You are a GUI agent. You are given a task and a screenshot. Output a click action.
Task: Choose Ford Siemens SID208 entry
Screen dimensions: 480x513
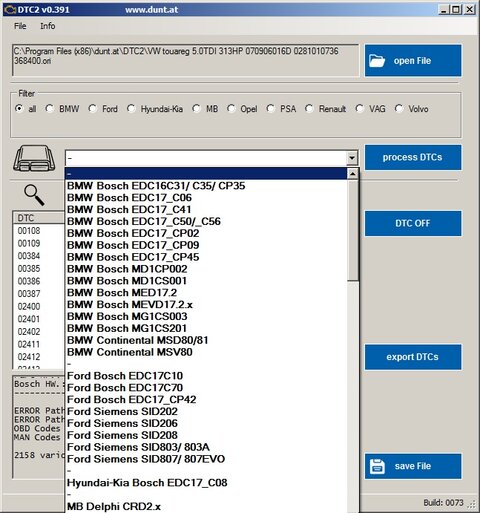[206, 435]
